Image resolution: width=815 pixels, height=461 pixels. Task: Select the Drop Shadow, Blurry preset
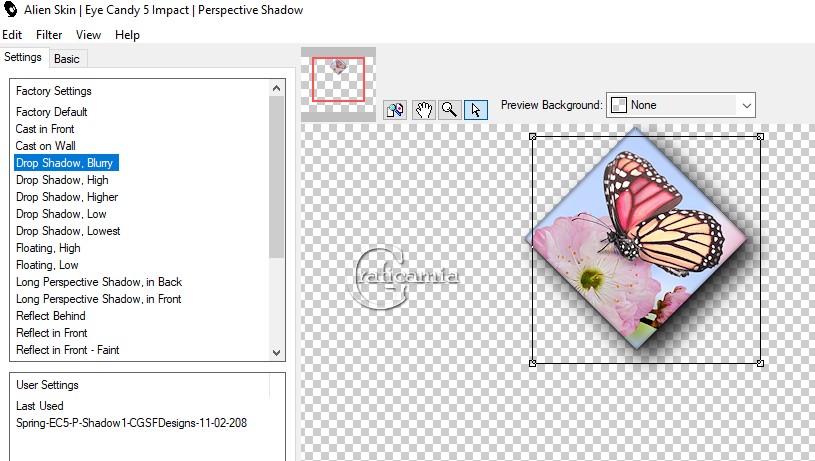point(66,163)
